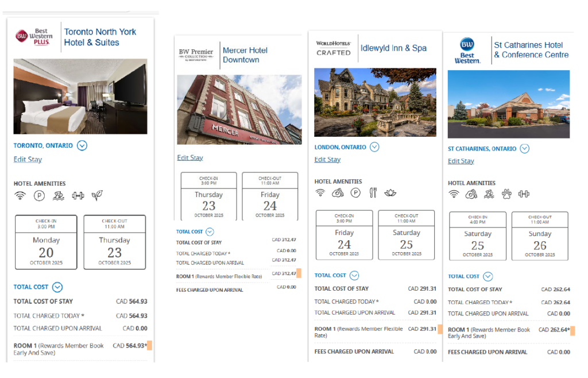This screenshot has width=588, height=378.
Task: Click the swimming pool icon for Toronto hotel
Action: pyautogui.click(x=59, y=195)
